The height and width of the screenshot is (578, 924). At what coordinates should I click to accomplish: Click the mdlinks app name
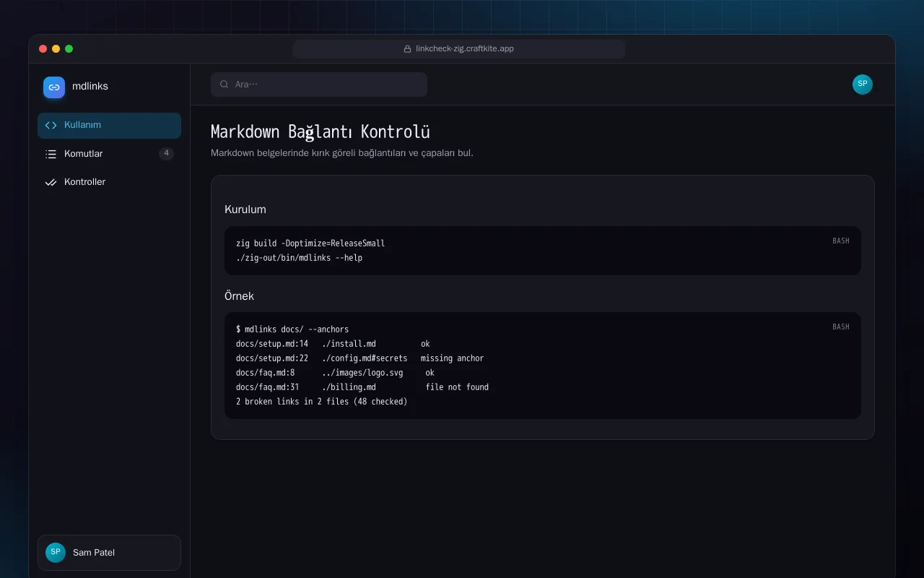click(90, 87)
